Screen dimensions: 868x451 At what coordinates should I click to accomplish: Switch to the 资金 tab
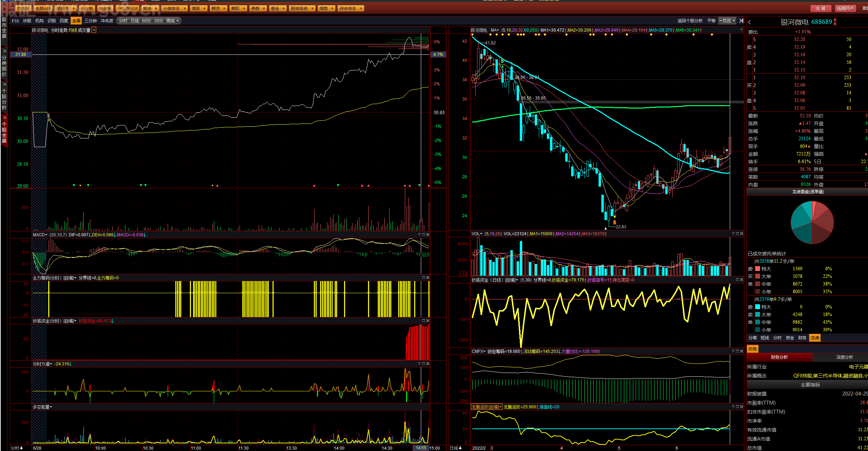pos(790,338)
